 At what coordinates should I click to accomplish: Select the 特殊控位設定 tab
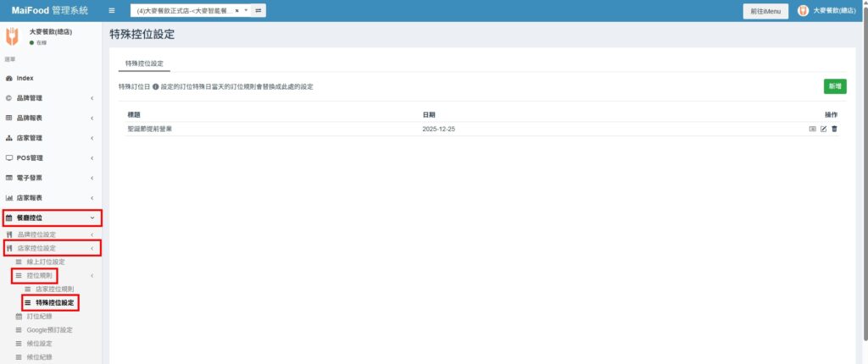point(144,63)
